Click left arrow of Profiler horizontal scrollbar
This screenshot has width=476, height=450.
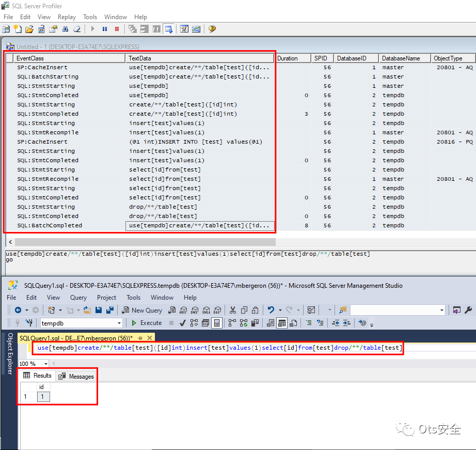[x=10, y=242]
